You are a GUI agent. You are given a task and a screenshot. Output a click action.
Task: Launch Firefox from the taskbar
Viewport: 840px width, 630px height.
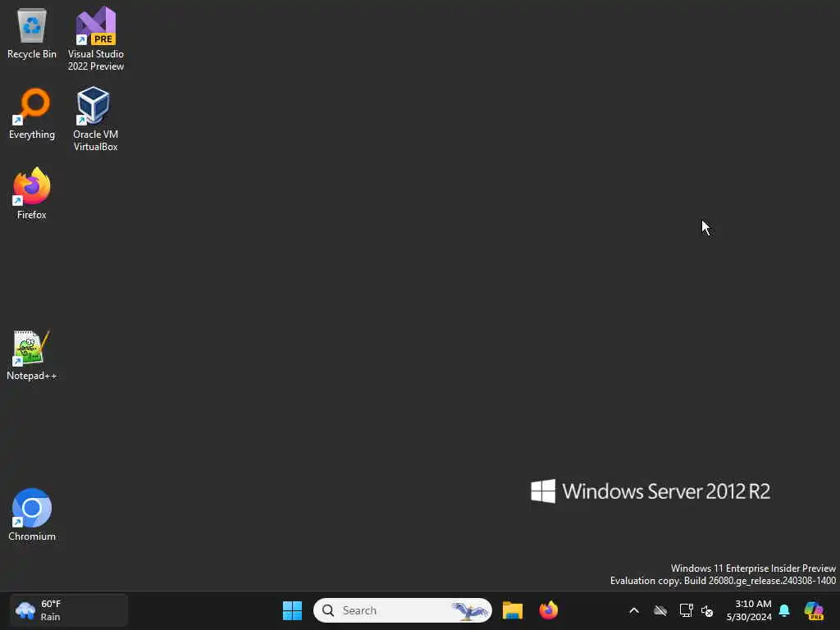click(x=549, y=610)
